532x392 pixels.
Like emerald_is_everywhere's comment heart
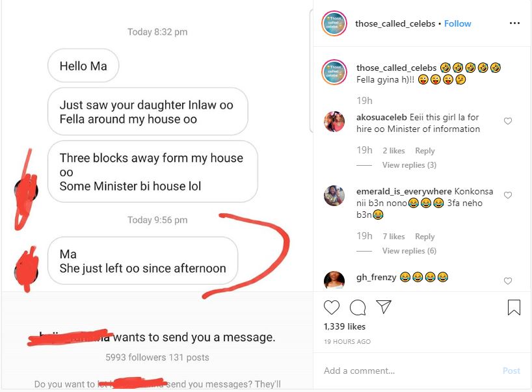[507, 195]
